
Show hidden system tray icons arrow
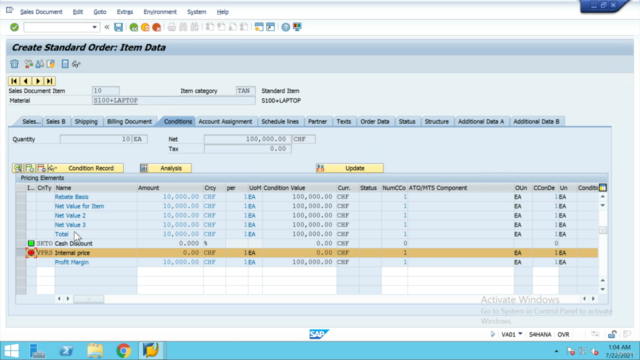coord(556,351)
